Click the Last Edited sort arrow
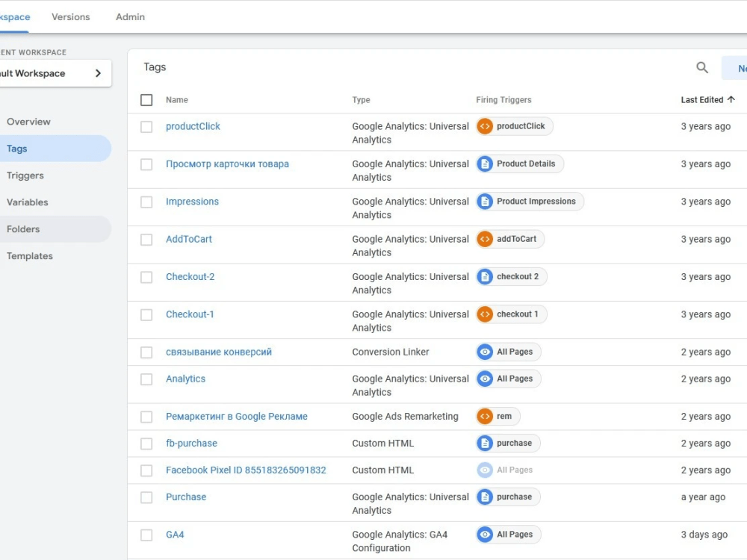Viewport: 747px width, 560px height. point(731,99)
